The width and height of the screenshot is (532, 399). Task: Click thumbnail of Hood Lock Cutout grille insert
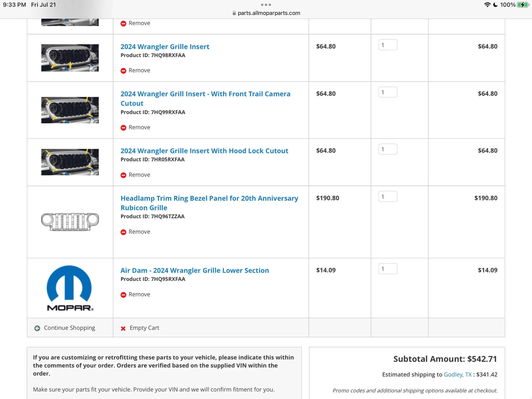70,162
